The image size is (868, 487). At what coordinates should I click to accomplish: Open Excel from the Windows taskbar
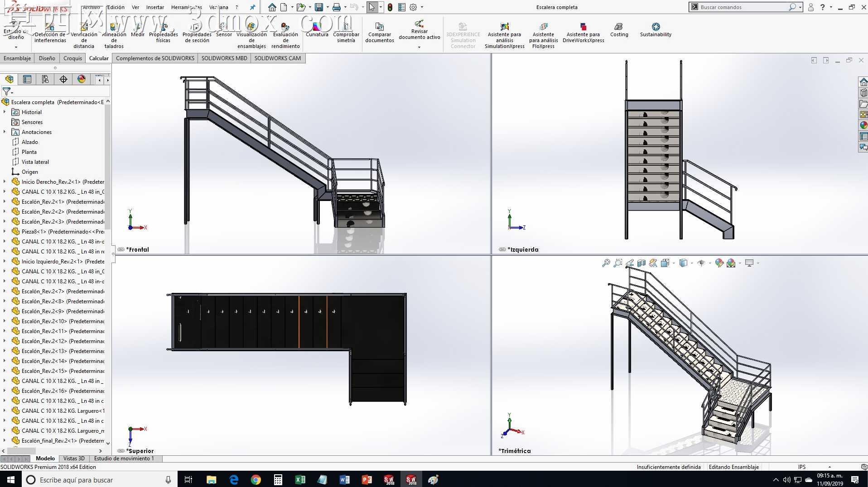tap(300, 480)
